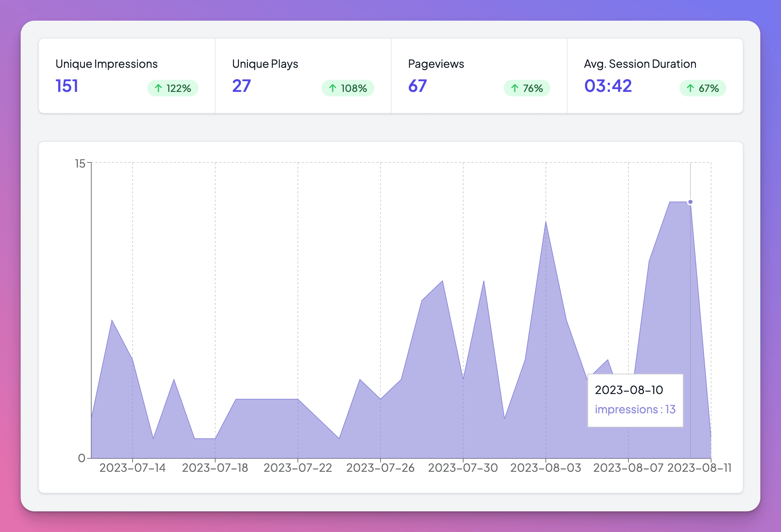This screenshot has height=532, width=781.
Task: Click the Pageviews value 67
Action: coord(417,86)
